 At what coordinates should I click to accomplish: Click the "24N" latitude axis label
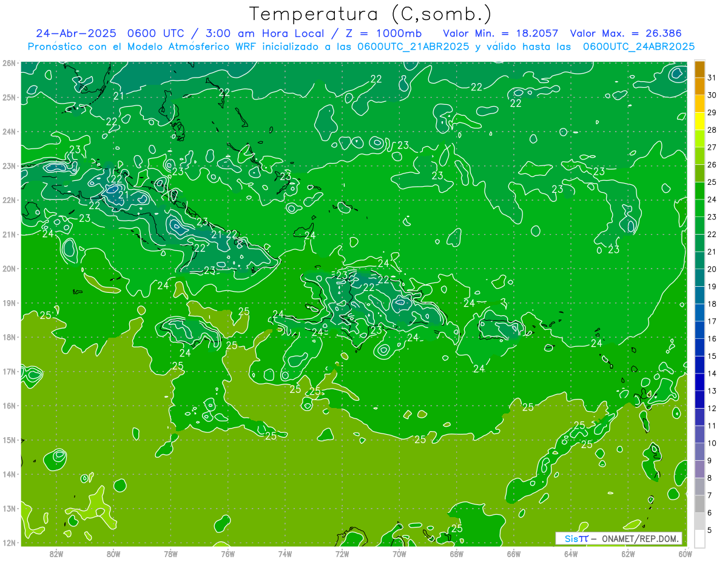pyautogui.click(x=9, y=132)
